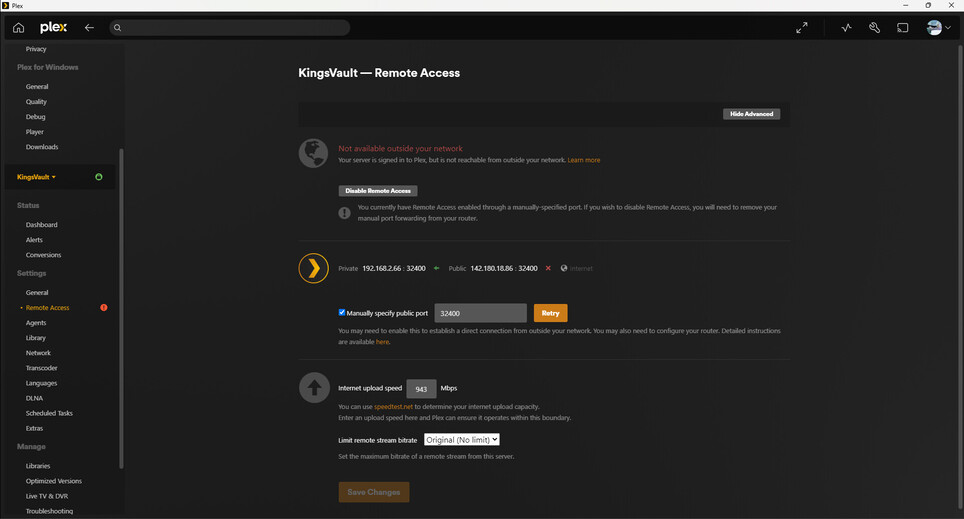Open Transcoder settings
This screenshot has height=519, width=964.
click(x=41, y=368)
